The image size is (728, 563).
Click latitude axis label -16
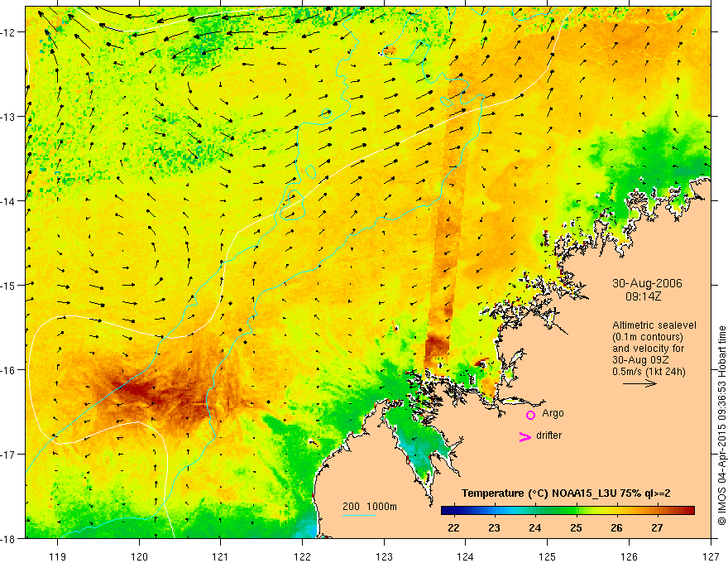click(8, 370)
